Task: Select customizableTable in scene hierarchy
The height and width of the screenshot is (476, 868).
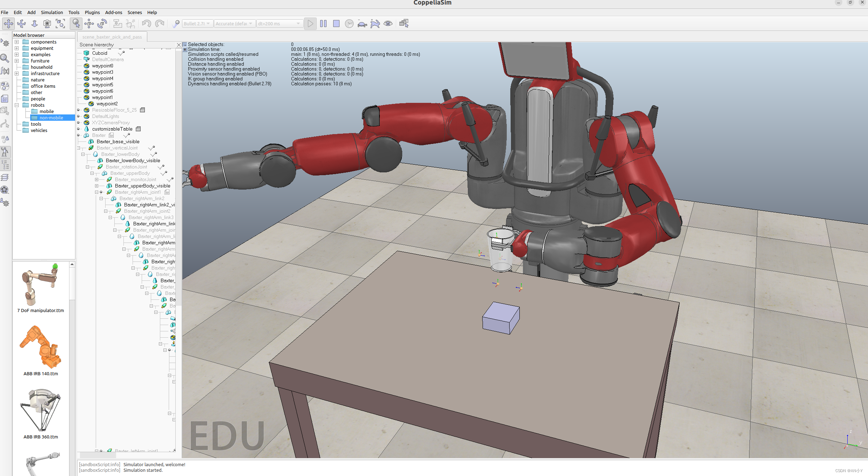Action: point(112,129)
